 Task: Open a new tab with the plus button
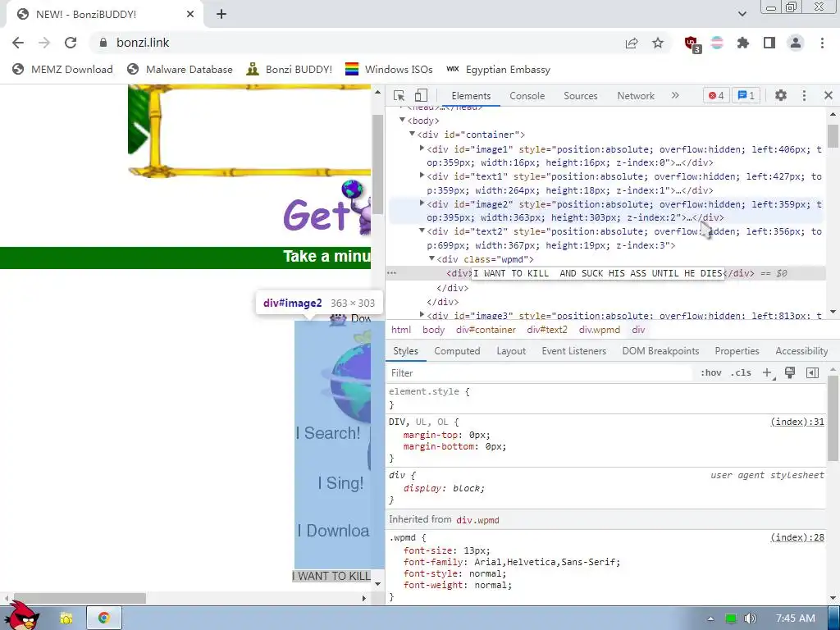(221, 15)
